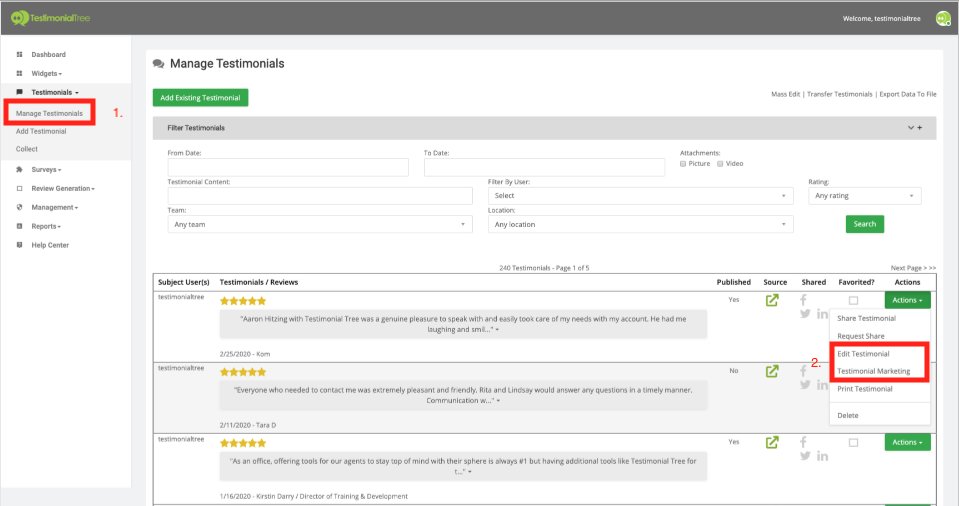Open the user avatar icon in header

click(943, 18)
